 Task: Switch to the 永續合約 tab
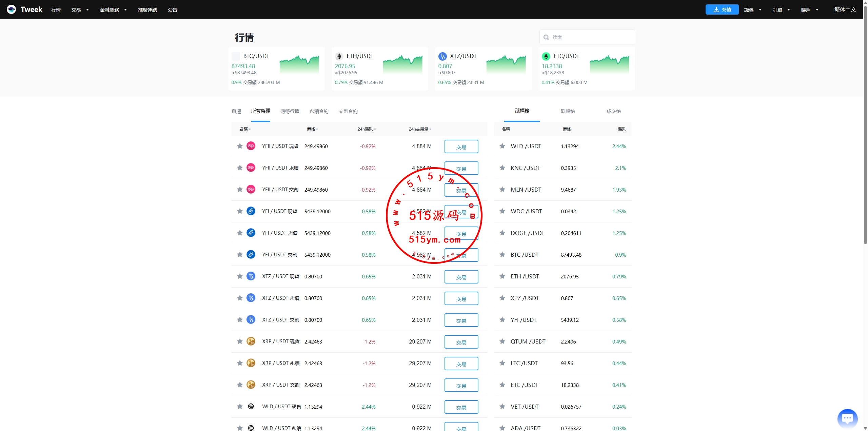[x=319, y=111]
